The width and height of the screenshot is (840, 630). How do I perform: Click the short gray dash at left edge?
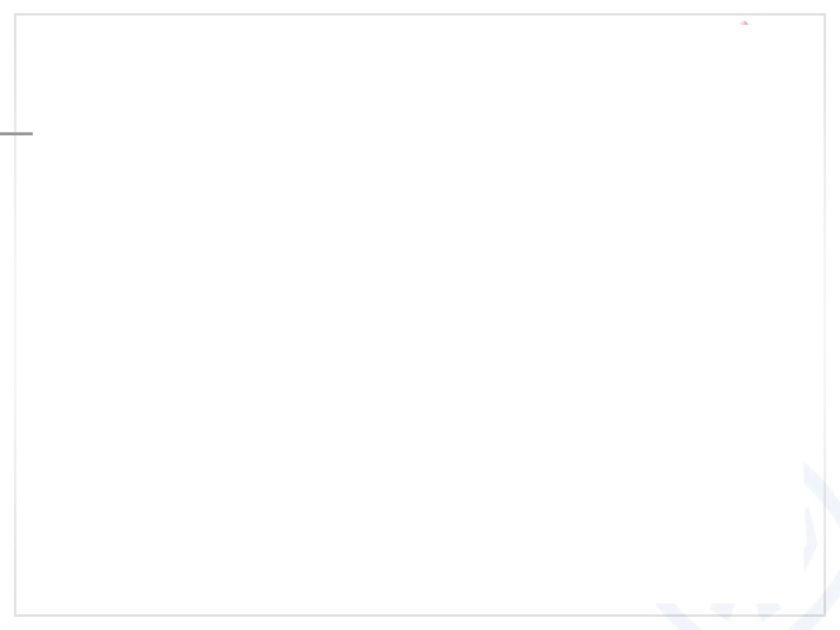click(x=16, y=133)
